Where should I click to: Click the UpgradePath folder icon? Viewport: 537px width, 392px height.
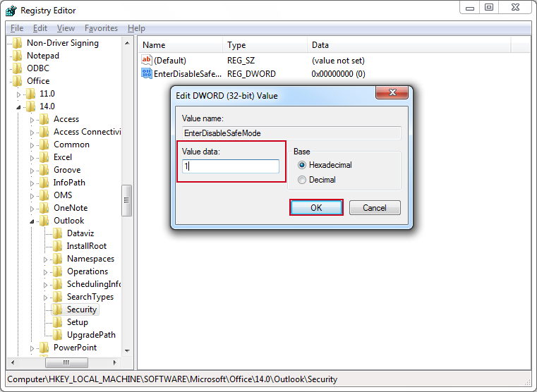tap(58, 334)
